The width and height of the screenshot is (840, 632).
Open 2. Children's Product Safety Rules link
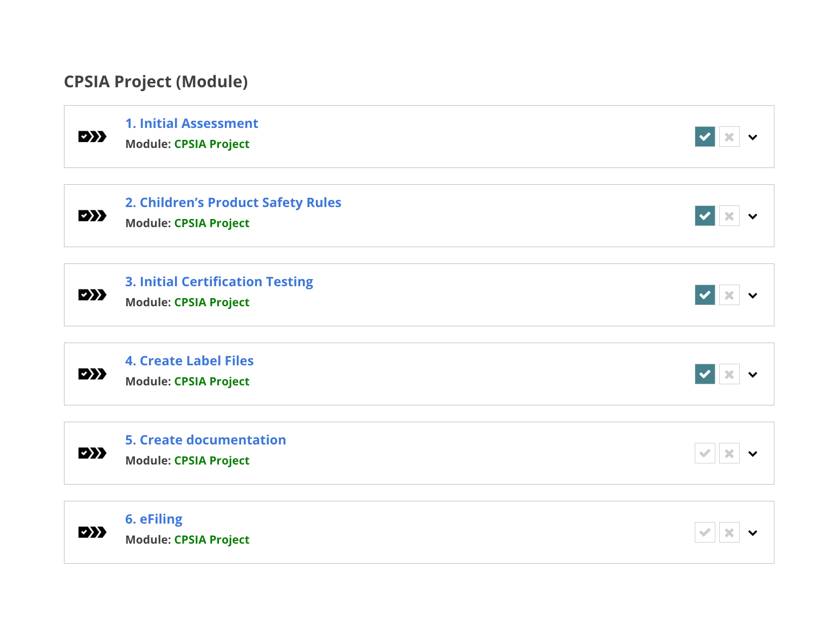click(x=234, y=203)
